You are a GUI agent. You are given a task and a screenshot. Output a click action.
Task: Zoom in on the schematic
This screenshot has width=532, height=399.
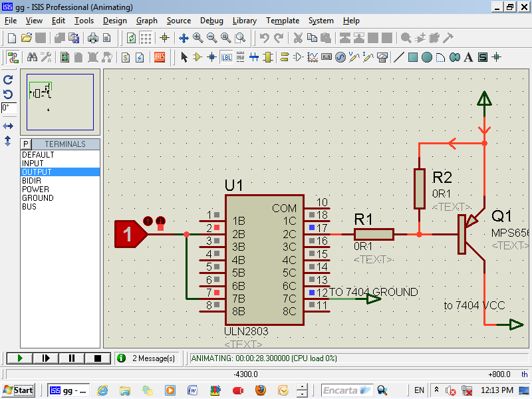pyautogui.click(x=198, y=38)
